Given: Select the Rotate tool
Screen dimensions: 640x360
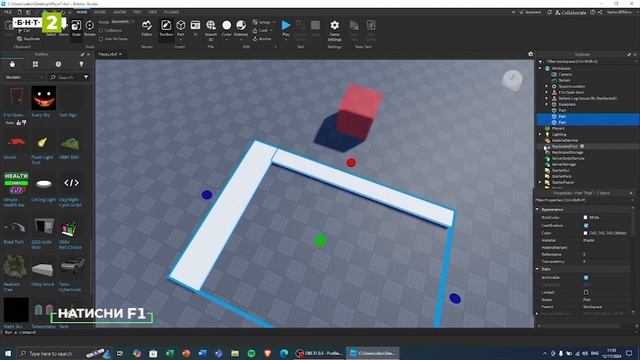Looking at the screenshot, I should click(89, 28).
